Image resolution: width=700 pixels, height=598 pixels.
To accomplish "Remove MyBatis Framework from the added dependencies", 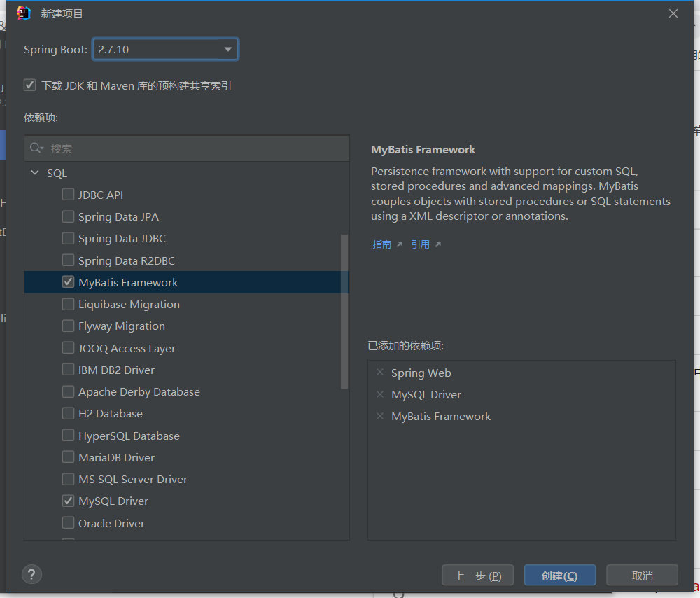I will [380, 416].
